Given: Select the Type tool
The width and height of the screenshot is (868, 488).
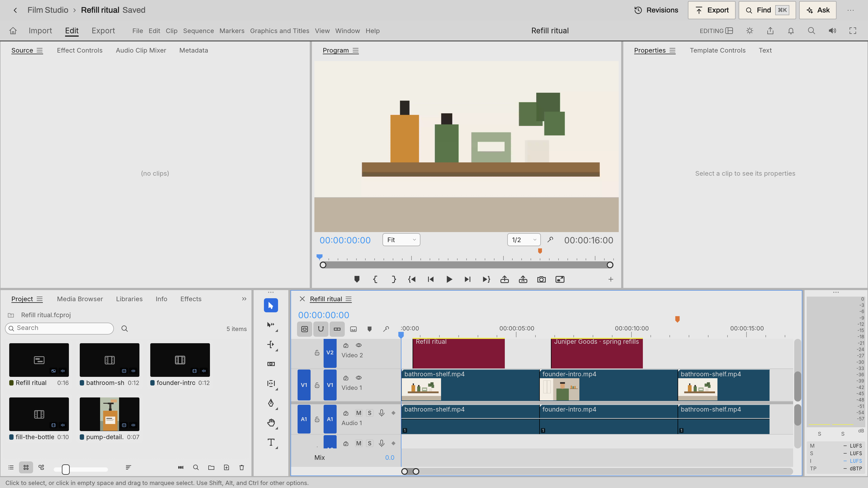Looking at the screenshot, I should click(271, 442).
